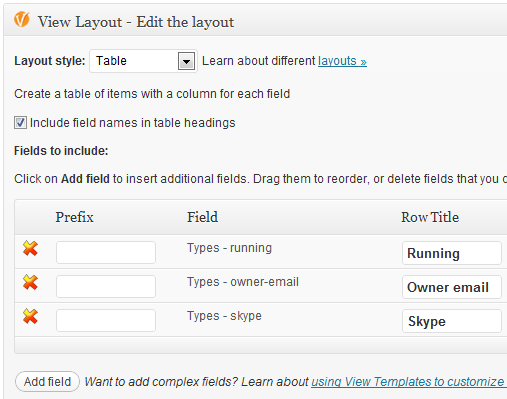Click the Prefix column header
This screenshot has height=399, width=507.
pyautogui.click(x=74, y=217)
